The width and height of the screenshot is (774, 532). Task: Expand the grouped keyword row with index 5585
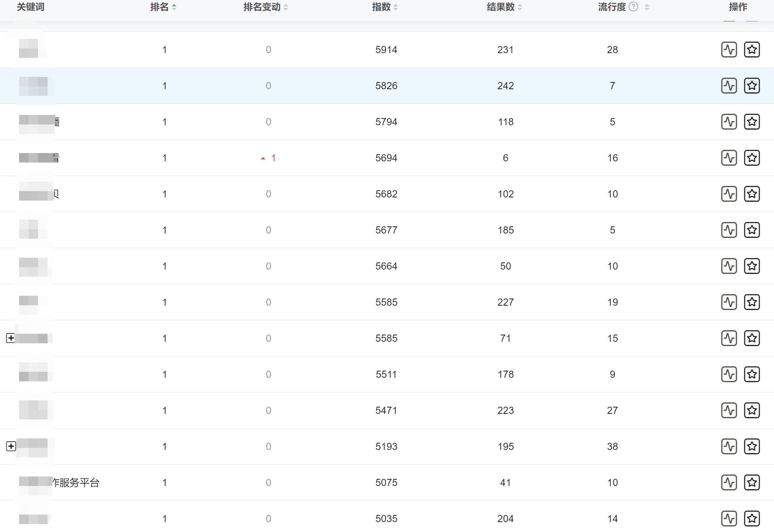11,338
